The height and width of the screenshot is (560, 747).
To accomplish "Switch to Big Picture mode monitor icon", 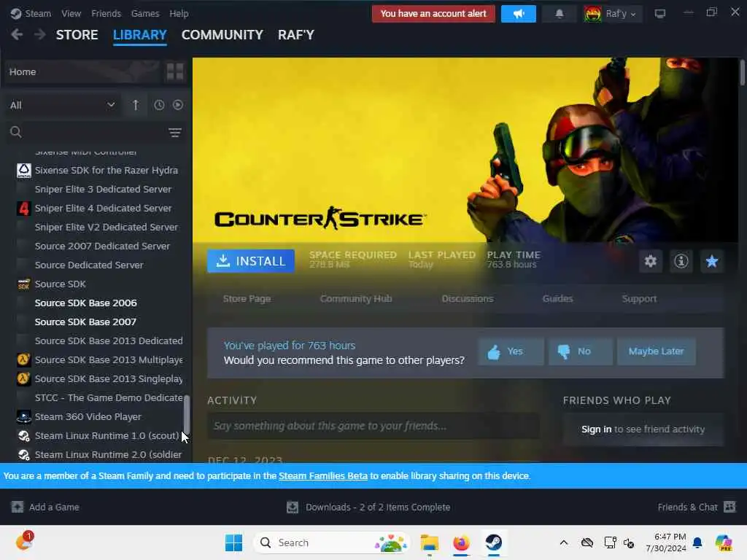I will 659,14.
